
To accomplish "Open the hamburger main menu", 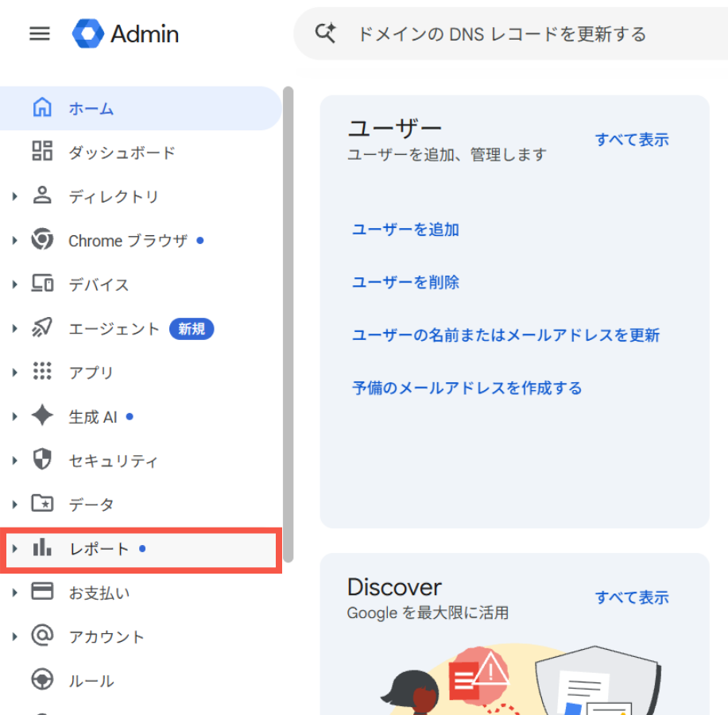I will point(40,33).
